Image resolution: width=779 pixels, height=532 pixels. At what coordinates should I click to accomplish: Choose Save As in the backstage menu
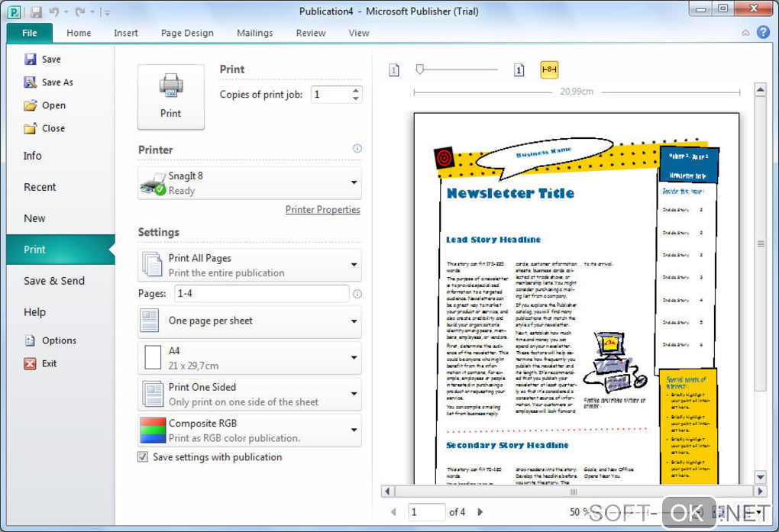[x=49, y=82]
